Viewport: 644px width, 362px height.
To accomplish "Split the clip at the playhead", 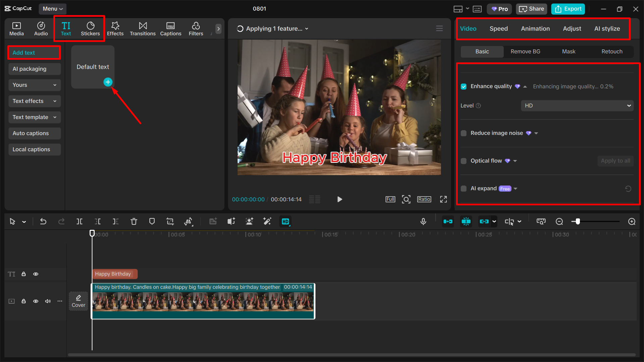I will coord(80,221).
